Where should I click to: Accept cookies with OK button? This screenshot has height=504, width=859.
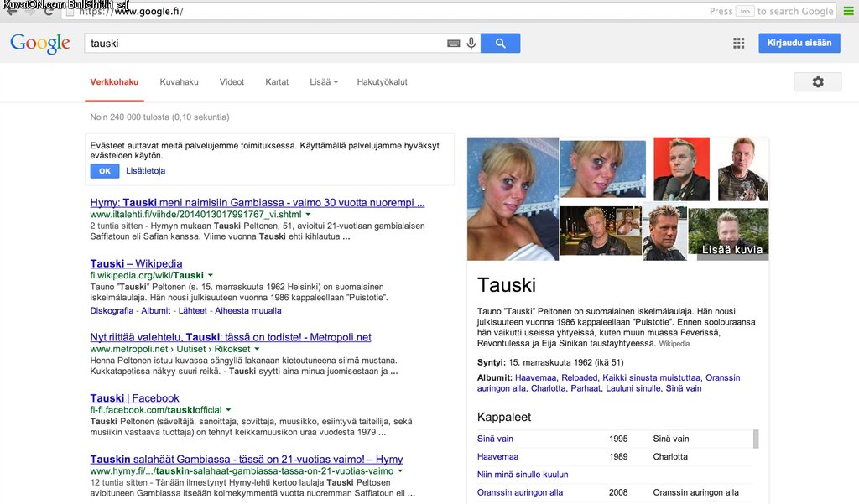click(105, 171)
